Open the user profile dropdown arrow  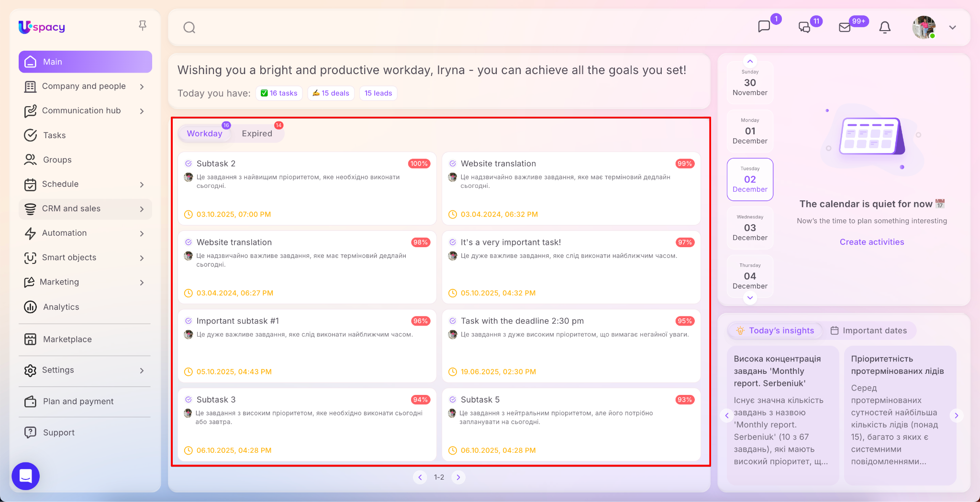tap(952, 28)
